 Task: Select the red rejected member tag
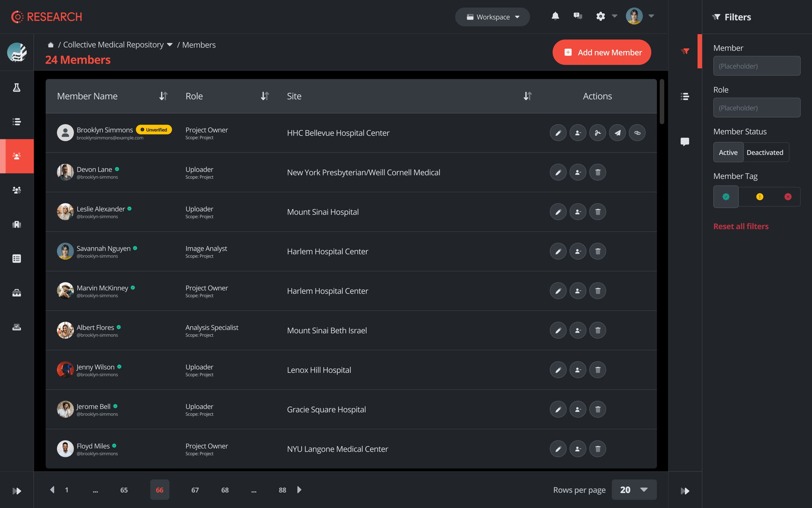788,197
